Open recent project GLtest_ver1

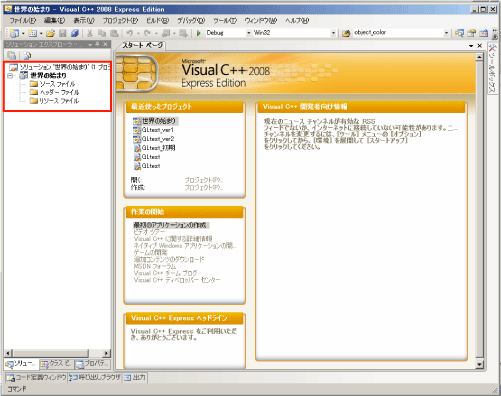click(158, 130)
